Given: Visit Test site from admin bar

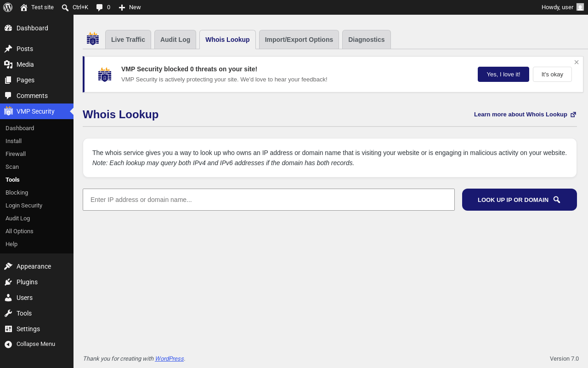Looking at the screenshot, I should pyautogui.click(x=37, y=7).
